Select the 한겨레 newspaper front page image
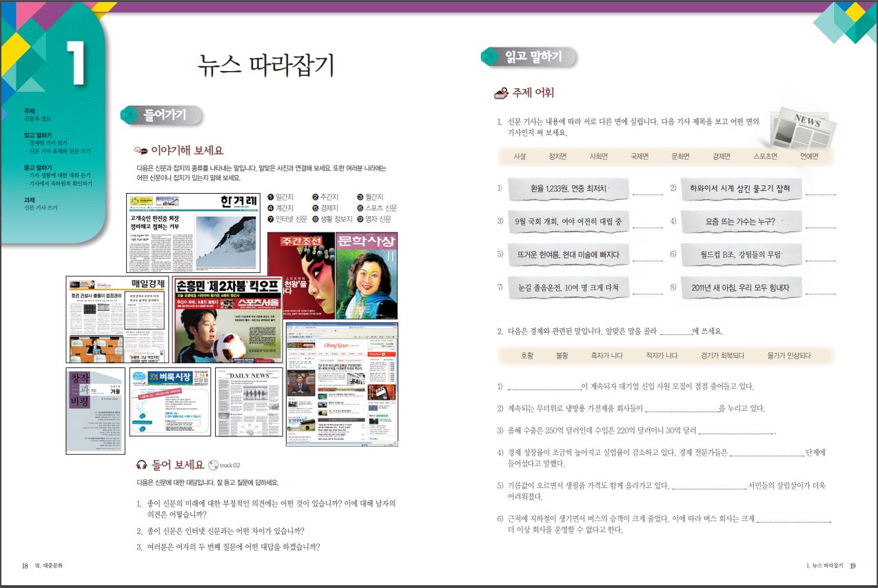 [193, 233]
